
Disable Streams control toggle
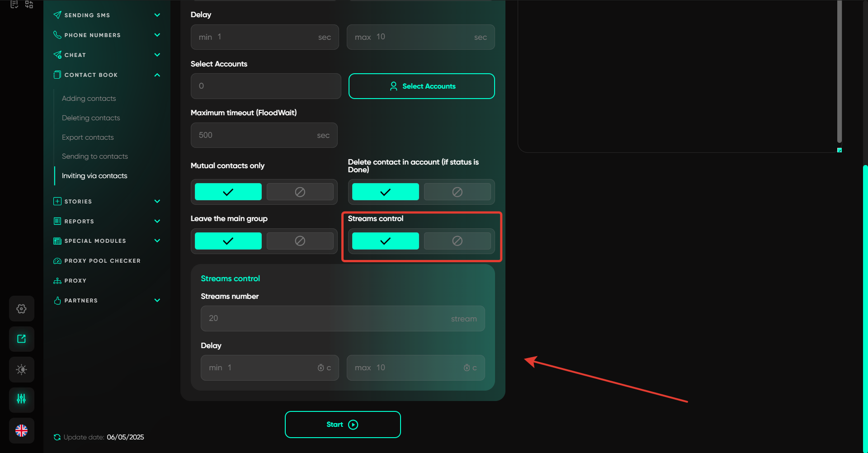457,241
